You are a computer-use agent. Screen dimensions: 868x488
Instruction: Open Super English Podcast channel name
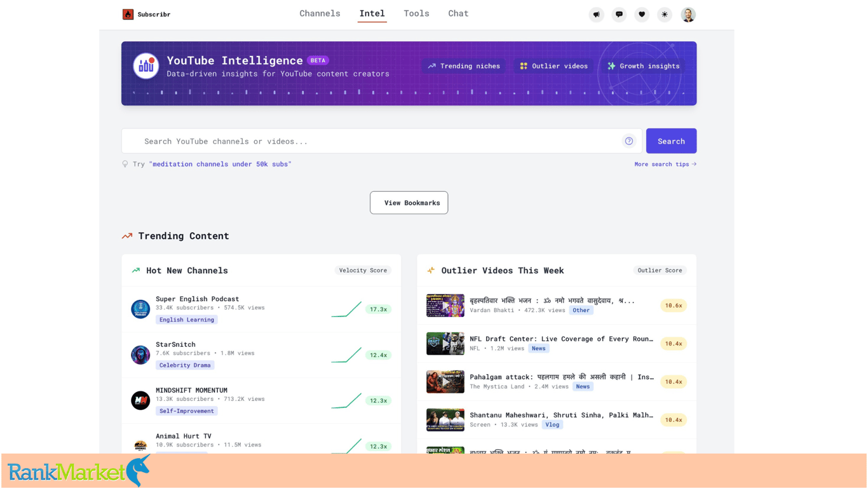click(198, 299)
